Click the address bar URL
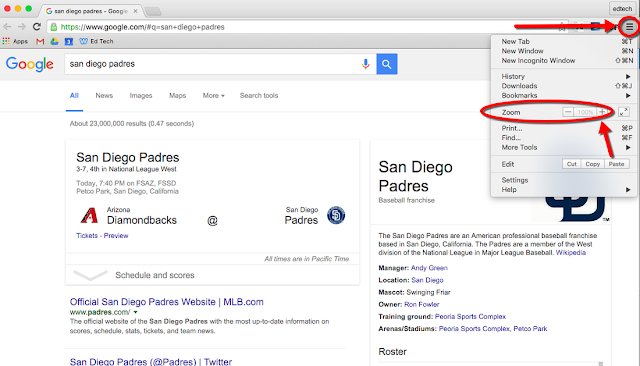The image size is (640, 366). [142, 27]
